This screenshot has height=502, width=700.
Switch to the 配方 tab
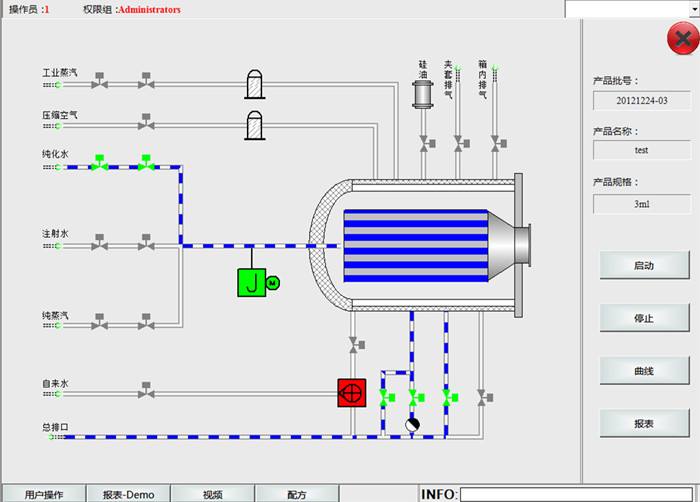click(x=297, y=494)
